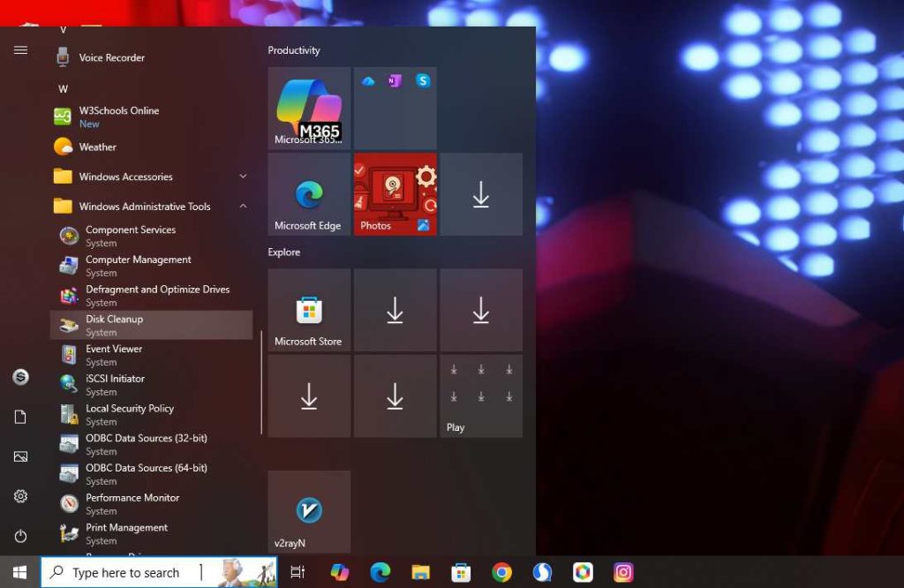Open Skype icon in Productivity tile group

[423, 80]
